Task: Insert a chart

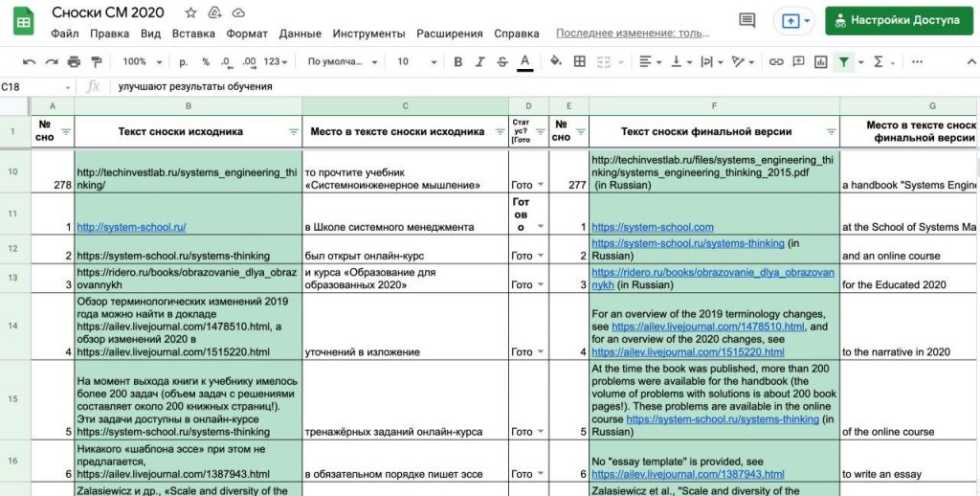Action: click(x=820, y=62)
